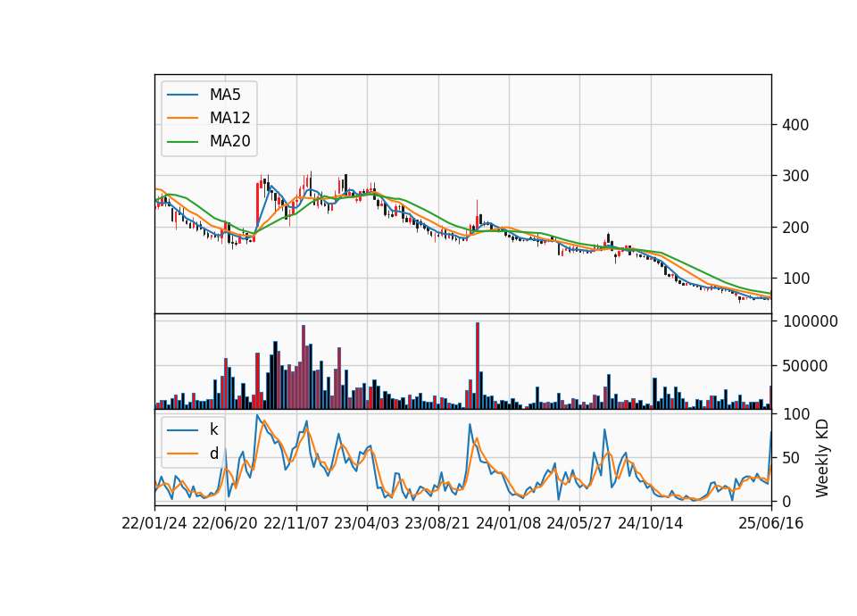Image resolution: width=857 pixels, height=616 pixels.
Task: Click the 22/11/07 date tick label
Action: click(x=296, y=524)
